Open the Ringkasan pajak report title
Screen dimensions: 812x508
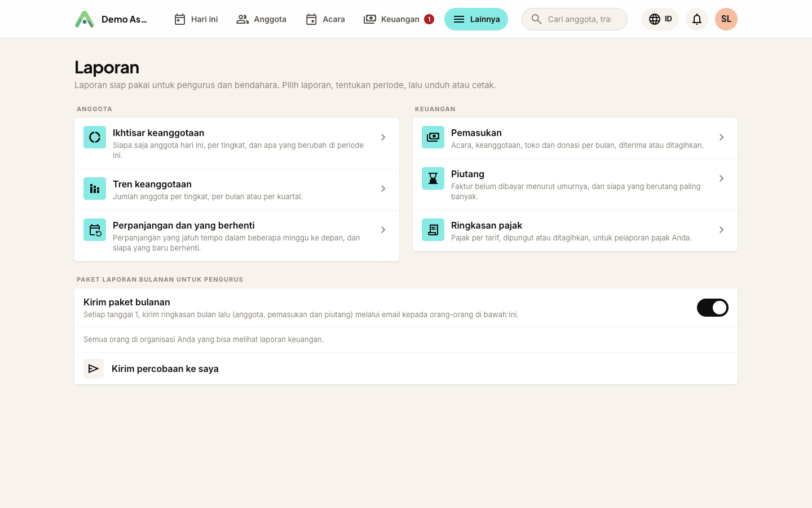487,225
